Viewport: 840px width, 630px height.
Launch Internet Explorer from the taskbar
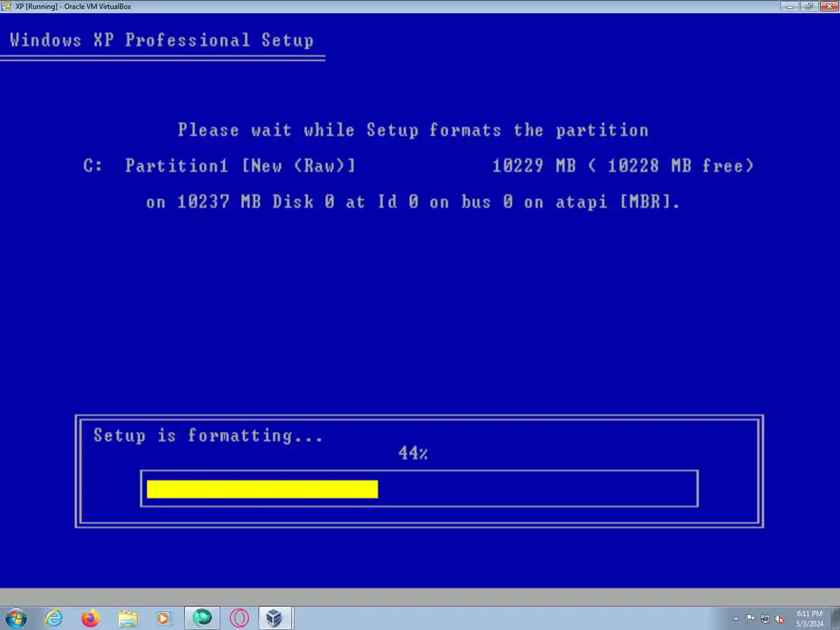(54, 618)
